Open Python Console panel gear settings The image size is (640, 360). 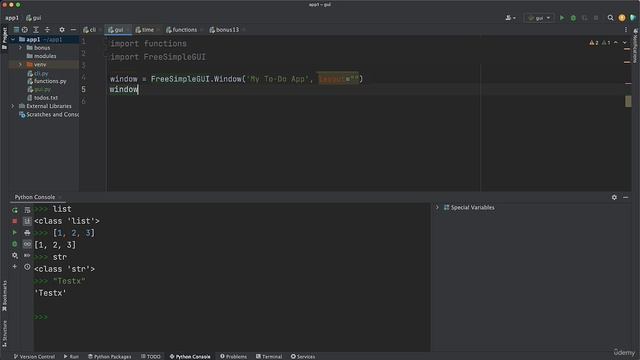coord(614,197)
